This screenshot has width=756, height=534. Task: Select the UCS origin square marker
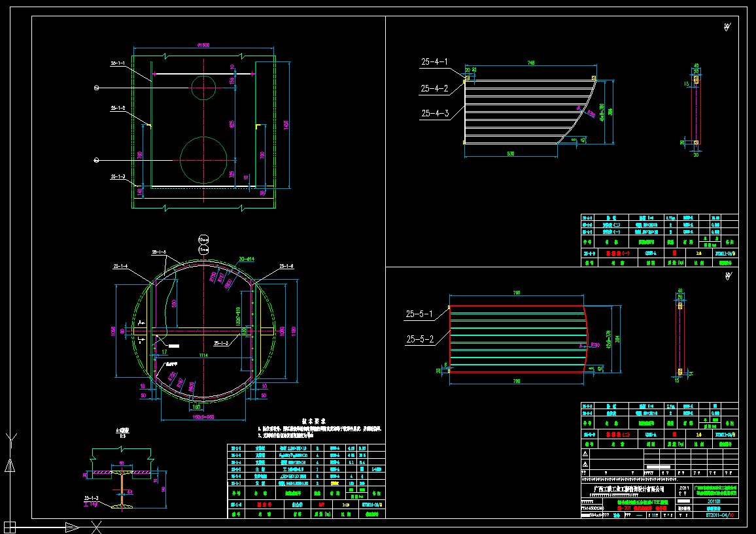[10, 527]
